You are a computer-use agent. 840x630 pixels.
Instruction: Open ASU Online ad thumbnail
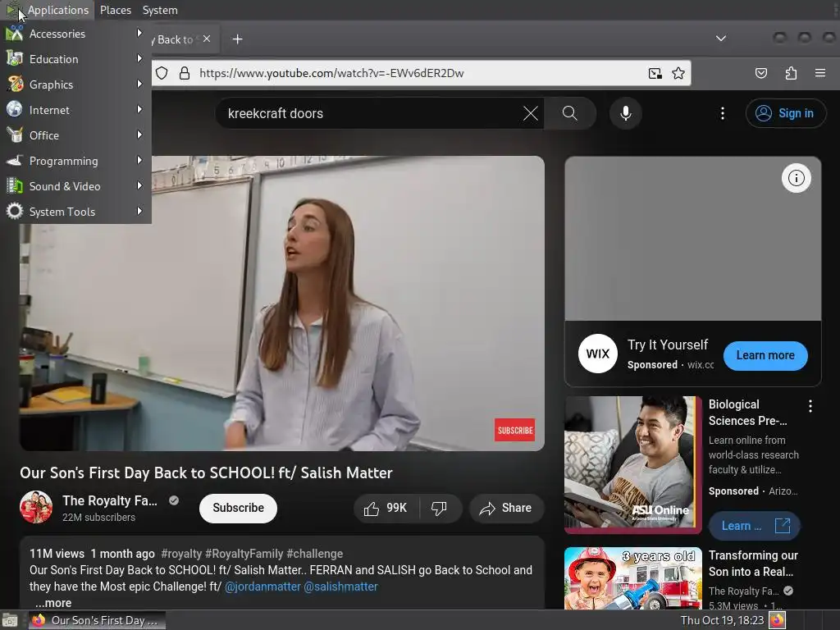point(633,464)
